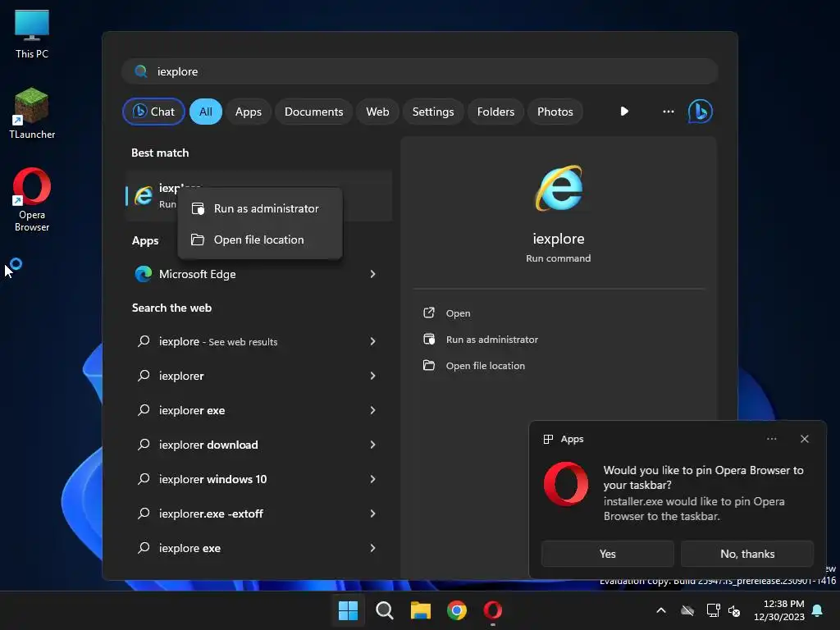Open This PC desktop icon
This screenshot has width=840, height=630.
pyautogui.click(x=32, y=34)
